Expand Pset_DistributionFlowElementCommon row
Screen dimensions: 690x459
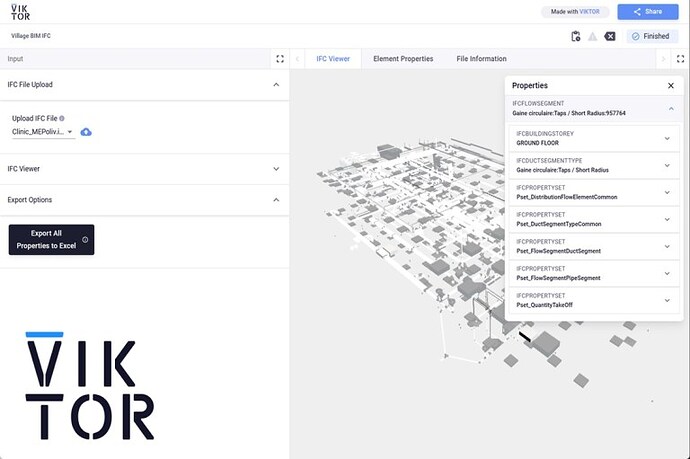click(x=594, y=192)
